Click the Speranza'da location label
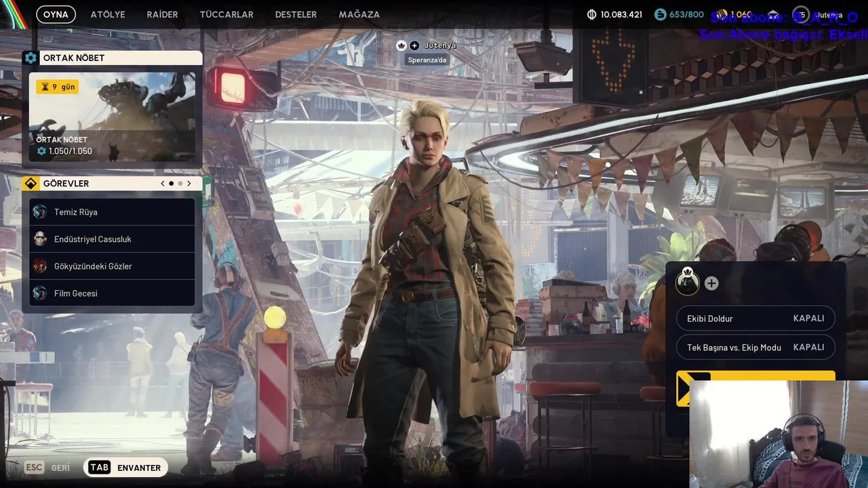The width and height of the screenshot is (868, 488). coord(427,60)
